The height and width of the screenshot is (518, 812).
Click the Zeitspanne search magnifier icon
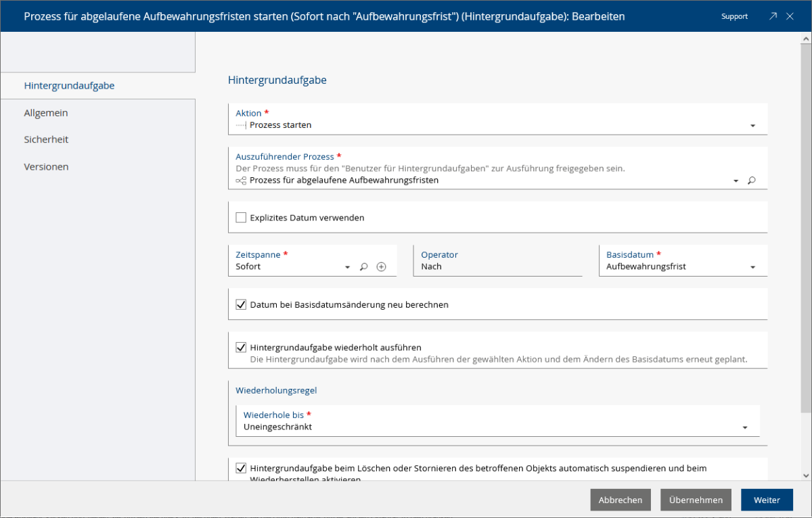pos(364,267)
